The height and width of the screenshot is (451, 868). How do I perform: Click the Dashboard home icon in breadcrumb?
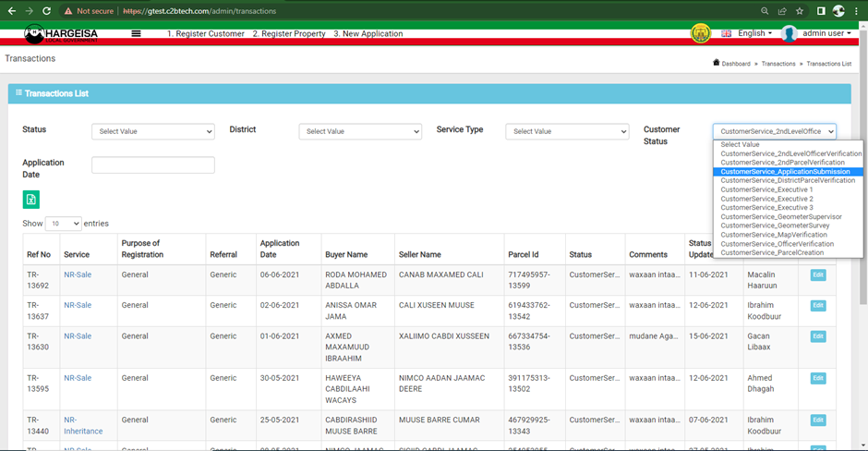pos(717,63)
